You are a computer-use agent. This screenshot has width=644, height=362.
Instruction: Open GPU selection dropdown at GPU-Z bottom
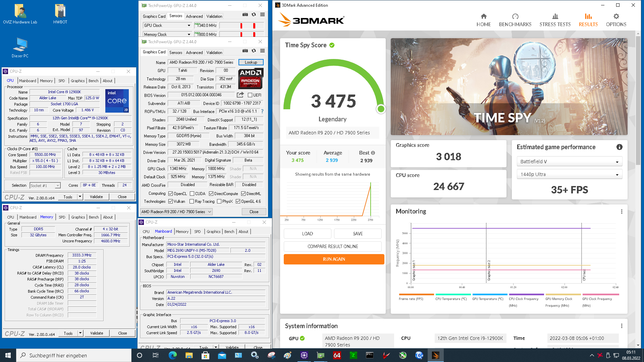pos(176,212)
